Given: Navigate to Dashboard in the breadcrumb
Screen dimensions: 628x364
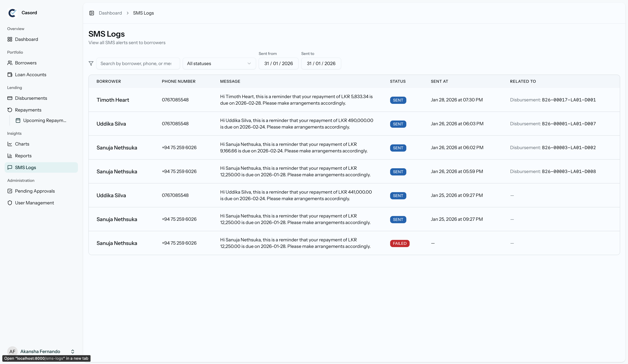Looking at the screenshot, I should click(110, 13).
